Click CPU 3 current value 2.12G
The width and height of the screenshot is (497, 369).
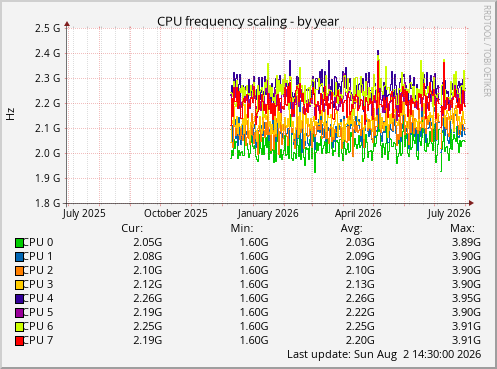pyautogui.click(x=148, y=284)
